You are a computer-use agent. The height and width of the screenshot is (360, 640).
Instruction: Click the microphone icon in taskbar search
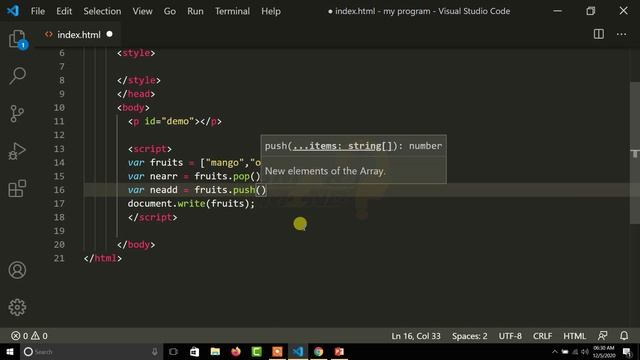point(155,351)
